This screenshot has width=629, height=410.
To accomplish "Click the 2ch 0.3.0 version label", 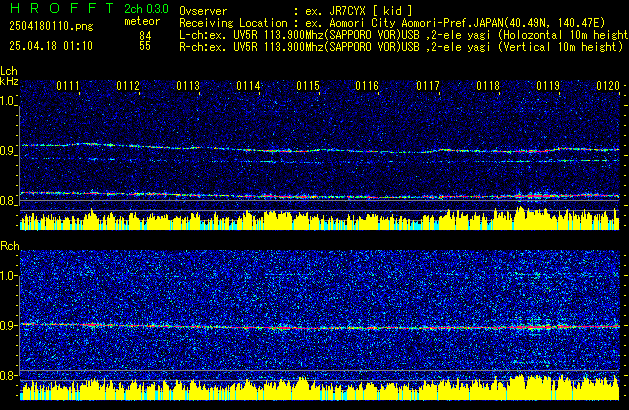I will (146, 9).
